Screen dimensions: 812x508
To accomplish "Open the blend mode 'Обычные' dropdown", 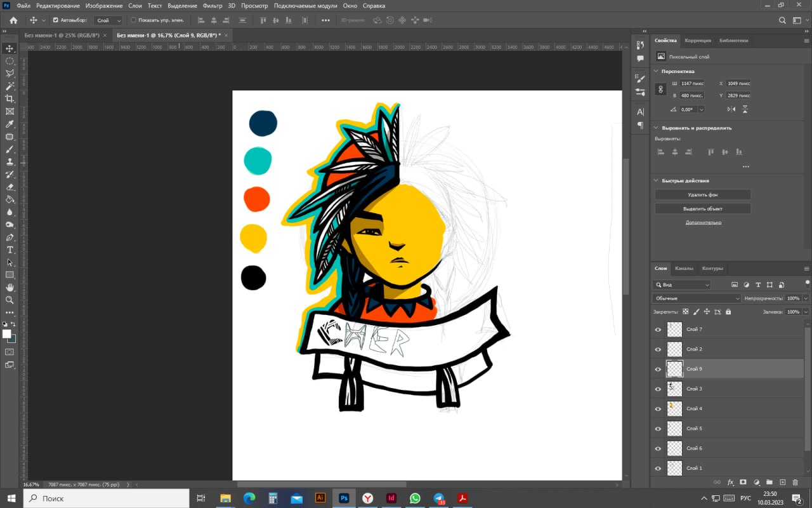I will click(697, 298).
